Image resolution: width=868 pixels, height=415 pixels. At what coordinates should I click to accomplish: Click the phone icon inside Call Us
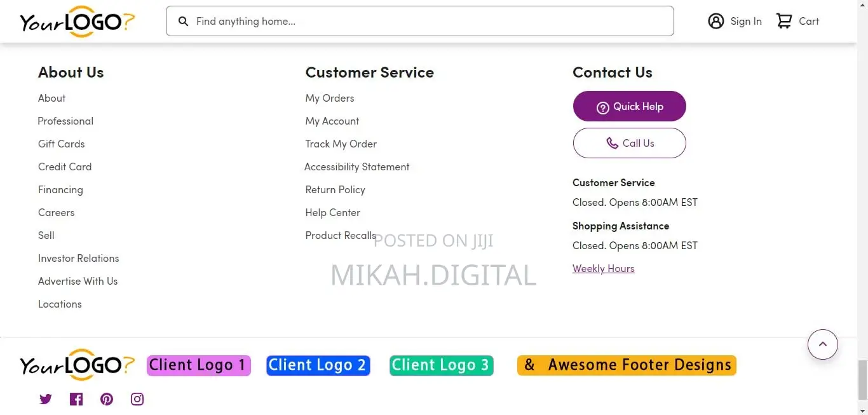612,143
